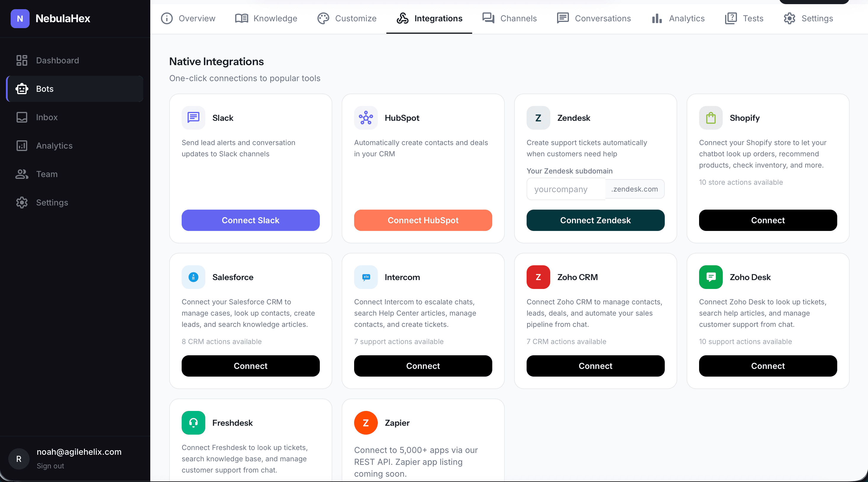Open the Tests tab
The height and width of the screenshot is (482, 868).
[744, 18]
